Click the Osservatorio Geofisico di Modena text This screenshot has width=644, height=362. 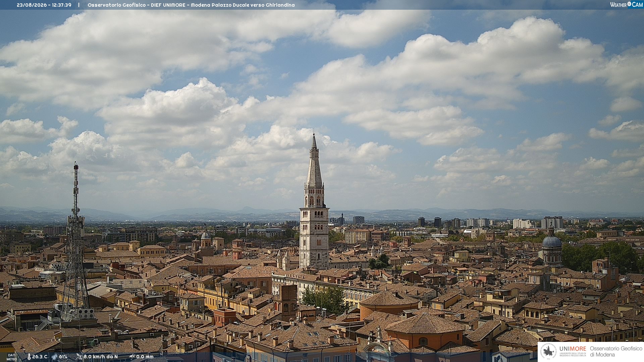point(616,352)
